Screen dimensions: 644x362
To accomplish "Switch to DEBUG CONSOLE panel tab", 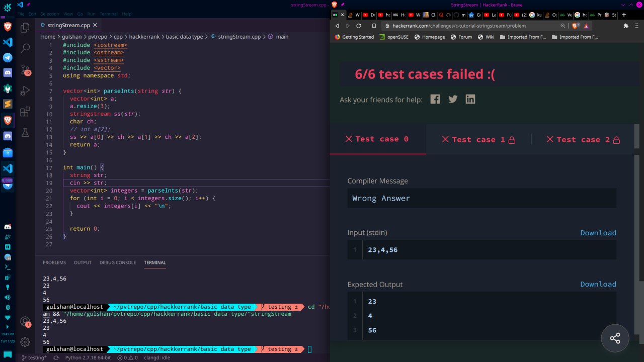I will click(118, 262).
